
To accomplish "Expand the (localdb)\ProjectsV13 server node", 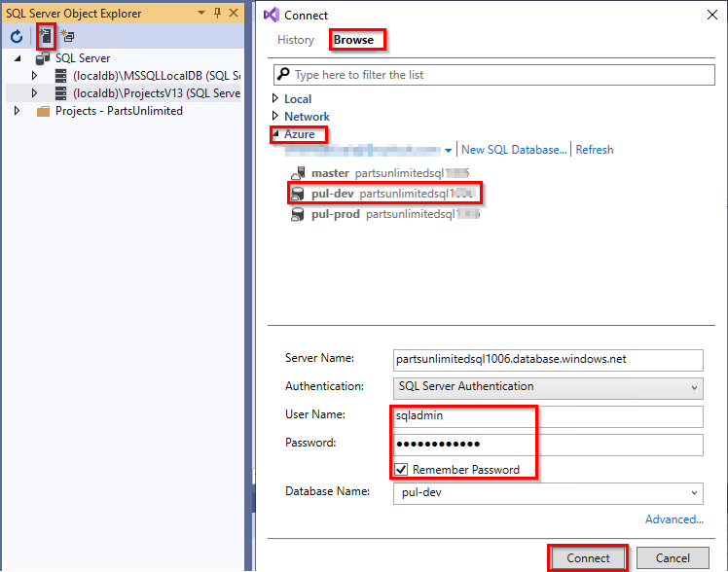I will [34, 92].
